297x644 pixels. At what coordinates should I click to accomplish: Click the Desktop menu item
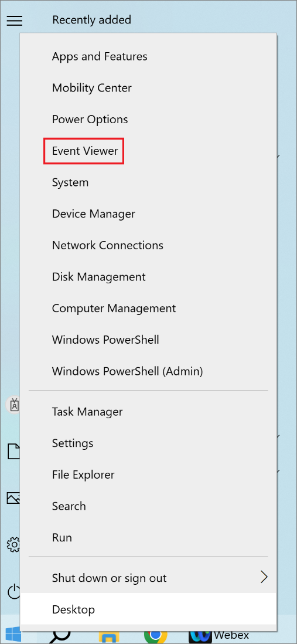coord(148,609)
